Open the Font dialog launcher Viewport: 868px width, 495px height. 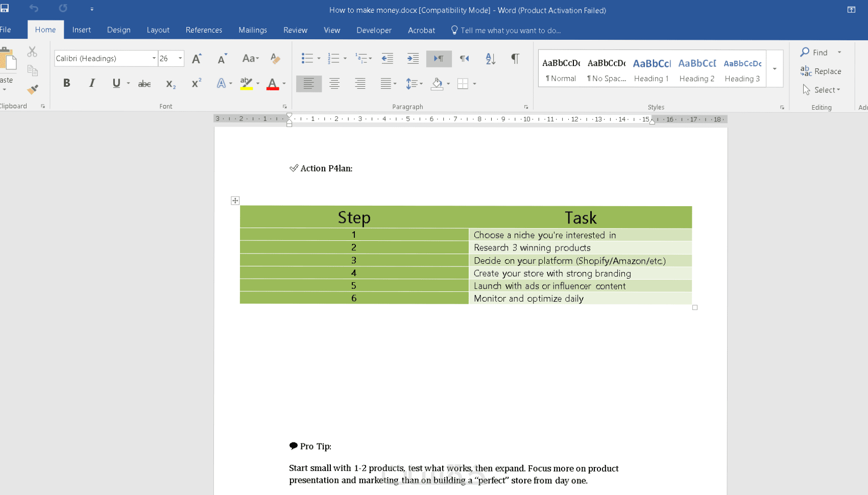[x=284, y=107]
